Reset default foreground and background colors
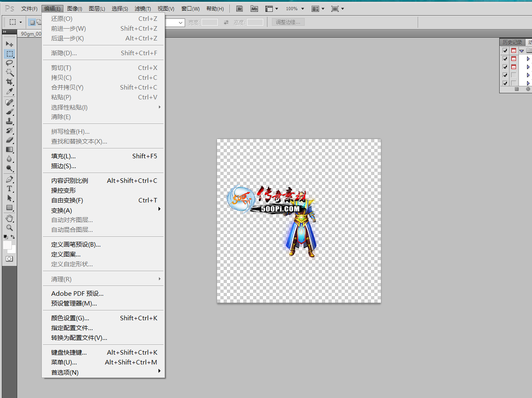Screen dimensions: 532x398 [6, 237]
